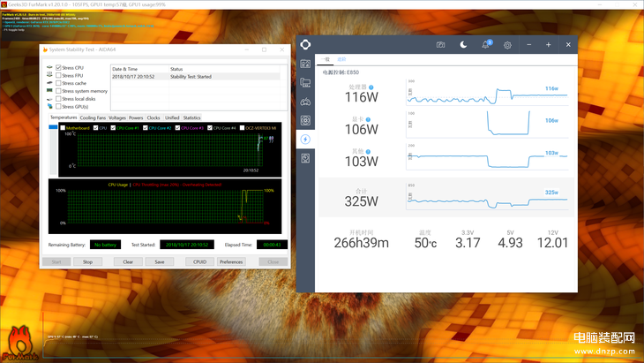Select the lightning power sidebar icon
The image size is (644, 363).
click(x=305, y=140)
